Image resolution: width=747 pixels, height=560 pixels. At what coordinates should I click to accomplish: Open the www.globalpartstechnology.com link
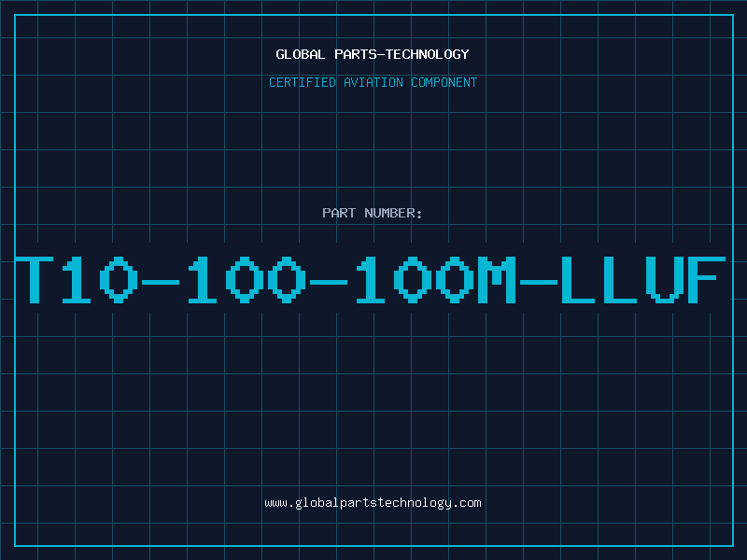(x=373, y=503)
